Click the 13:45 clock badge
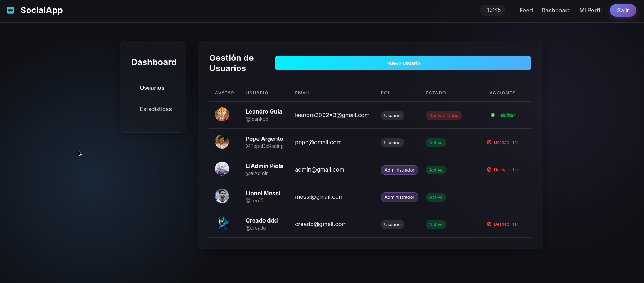 click(x=493, y=10)
